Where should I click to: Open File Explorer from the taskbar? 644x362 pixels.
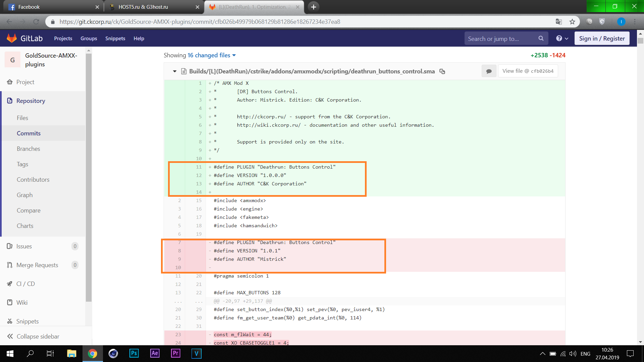pos(71,353)
